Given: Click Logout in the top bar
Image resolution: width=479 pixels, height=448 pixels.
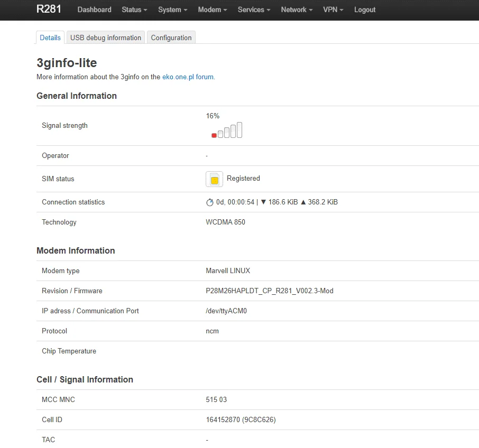Looking at the screenshot, I should tap(365, 10).
